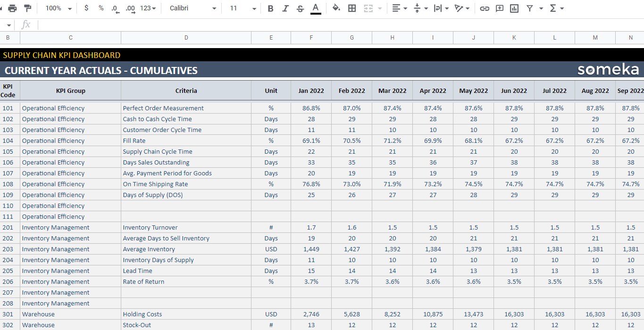The image size is (644, 330).
Task: Open the text color picker
Action: tap(315, 8)
